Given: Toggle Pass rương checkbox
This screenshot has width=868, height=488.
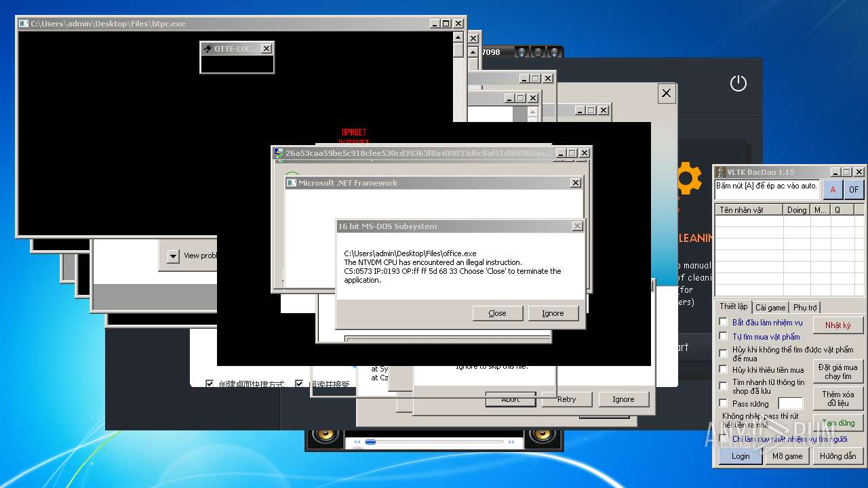Looking at the screenshot, I should 724,403.
